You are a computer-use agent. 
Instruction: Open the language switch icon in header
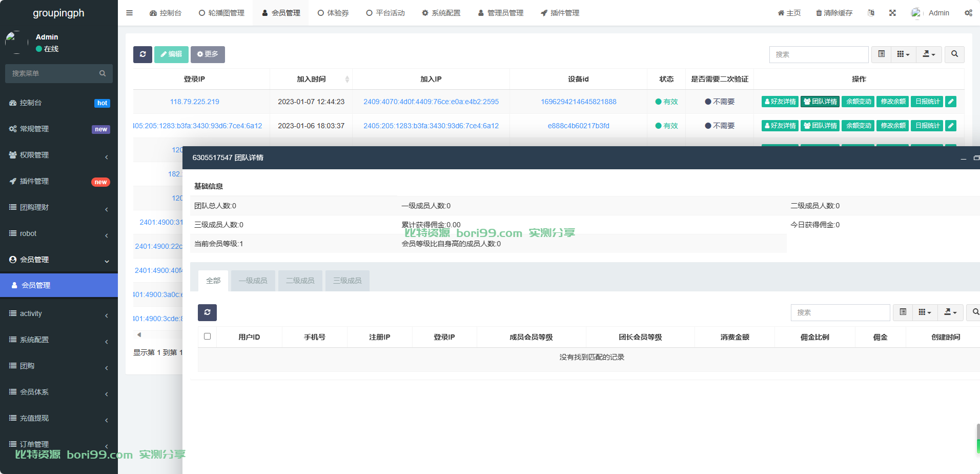point(871,13)
